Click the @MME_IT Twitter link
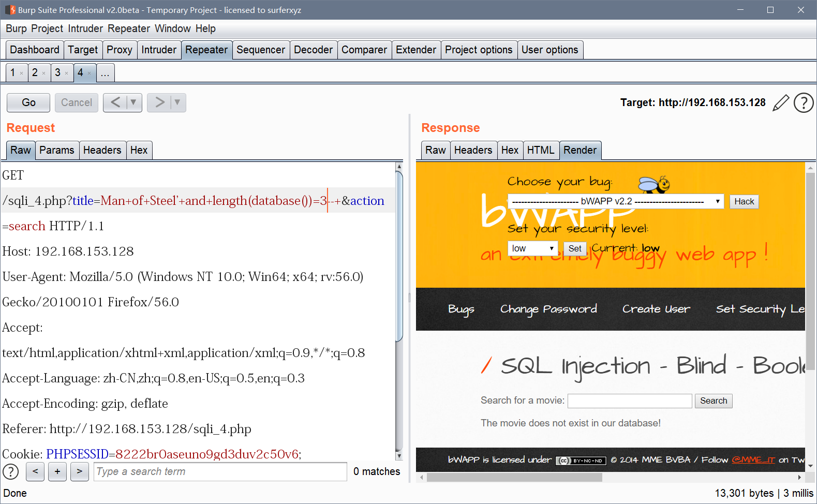The image size is (817, 504). (753, 459)
